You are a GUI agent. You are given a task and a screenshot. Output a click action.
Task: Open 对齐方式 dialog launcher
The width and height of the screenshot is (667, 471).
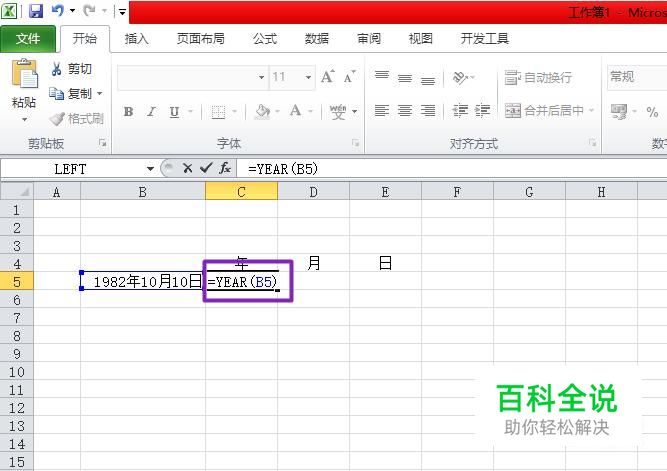(592, 143)
